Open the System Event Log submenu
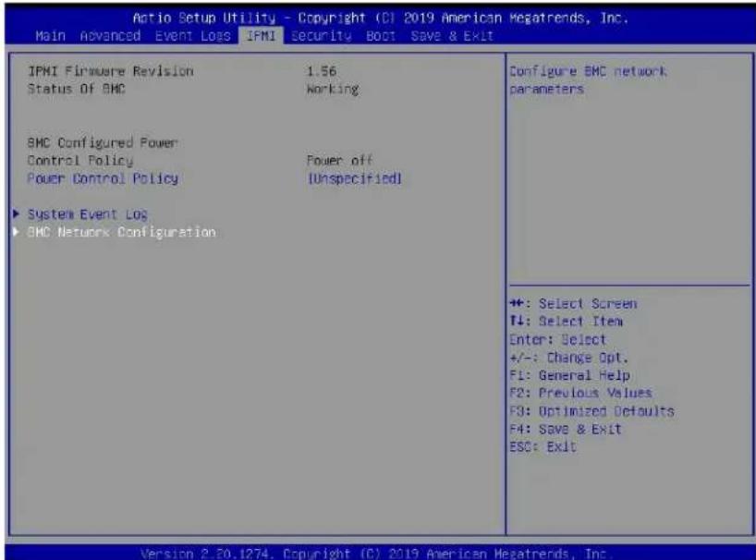Image resolution: width=756 pixels, height=560 pixels. tap(87, 214)
